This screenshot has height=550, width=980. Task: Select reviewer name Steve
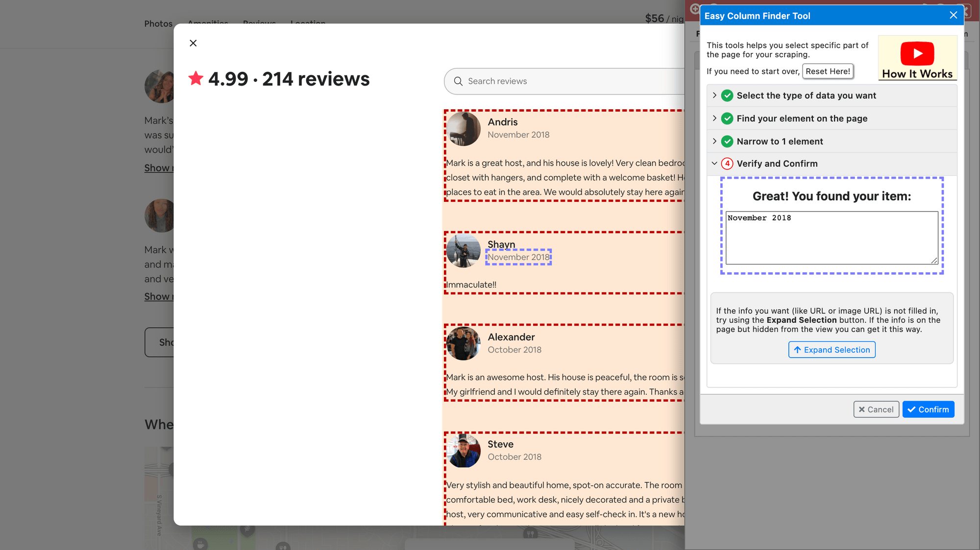[x=500, y=444]
